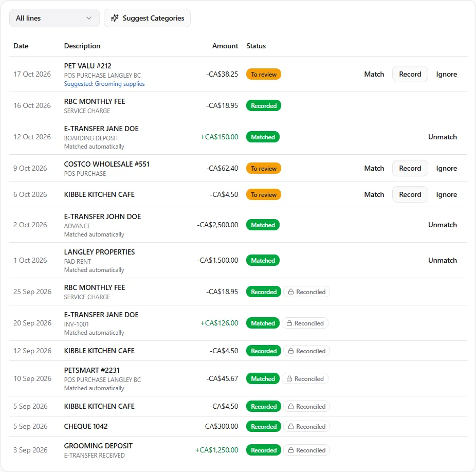Click Matched badge on LANGLEY PROPERTIES
Screen dimensions: 476x472
pyautogui.click(x=263, y=261)
